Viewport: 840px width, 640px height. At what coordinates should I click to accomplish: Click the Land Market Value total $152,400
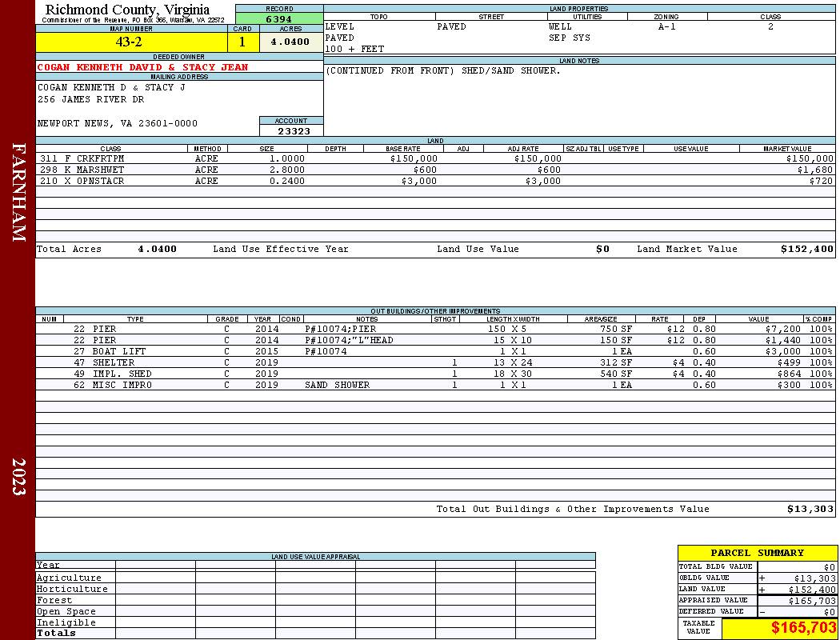806,249
